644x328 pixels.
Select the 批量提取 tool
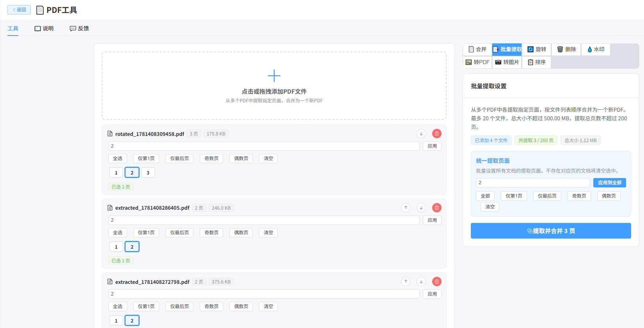coord(507,49)
